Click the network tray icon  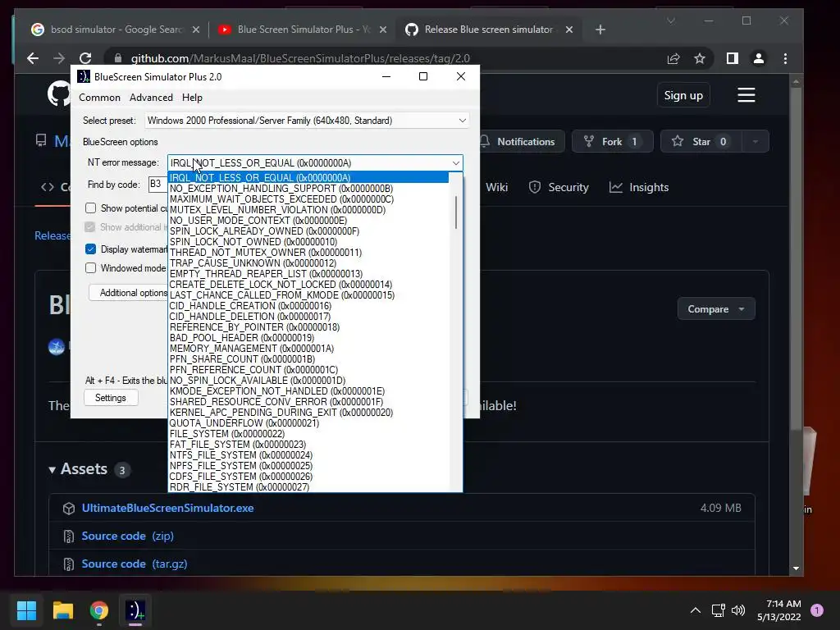718,610
